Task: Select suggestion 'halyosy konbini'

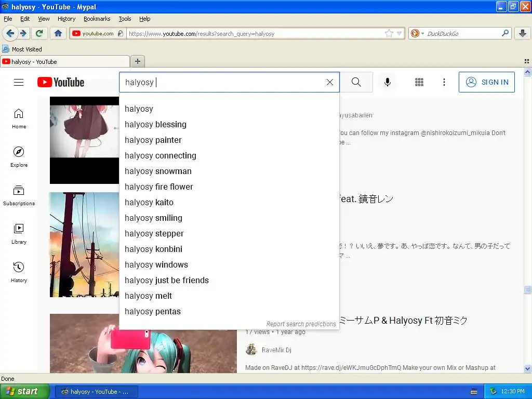Action: point(229,249)
